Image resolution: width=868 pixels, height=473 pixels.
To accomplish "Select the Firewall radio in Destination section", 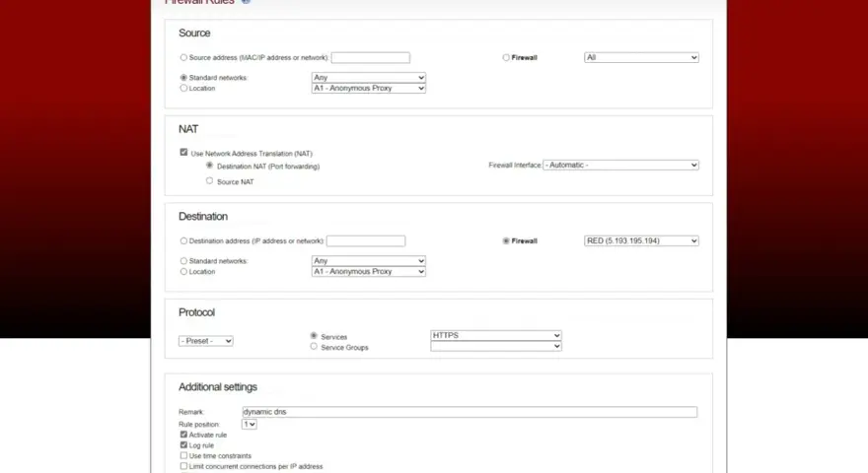I will [x=506, y=241].
